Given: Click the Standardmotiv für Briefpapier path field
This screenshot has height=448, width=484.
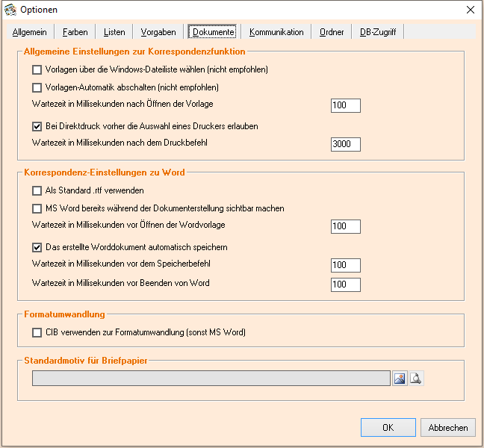Looking at the screenshot, I should (x=211, y=379).
